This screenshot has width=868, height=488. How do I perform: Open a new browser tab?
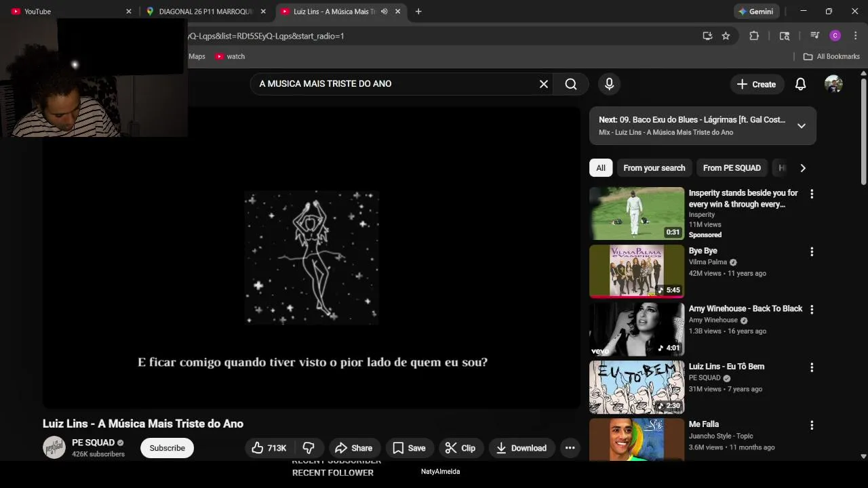[x=418, y=12]
